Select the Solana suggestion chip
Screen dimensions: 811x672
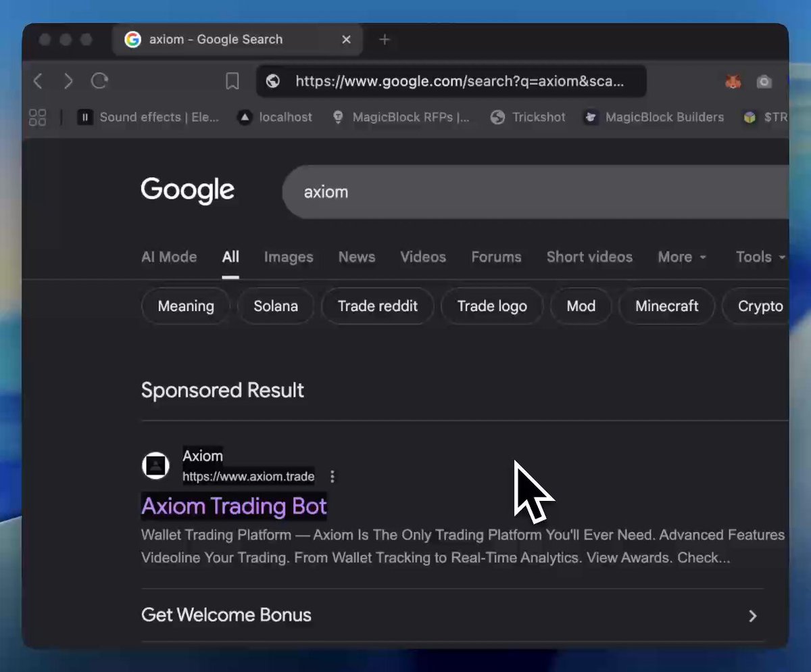276,306
